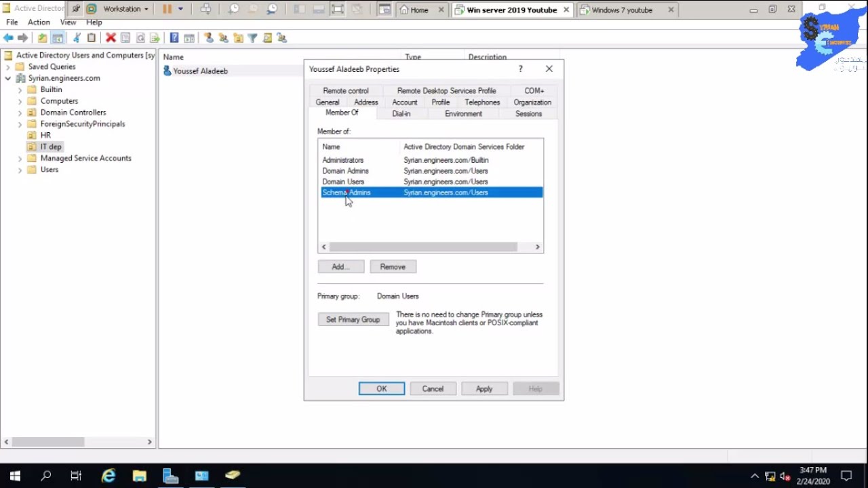
Task: Select the Administrators group row
Action: pyautogui.click(x=431, y=160)
